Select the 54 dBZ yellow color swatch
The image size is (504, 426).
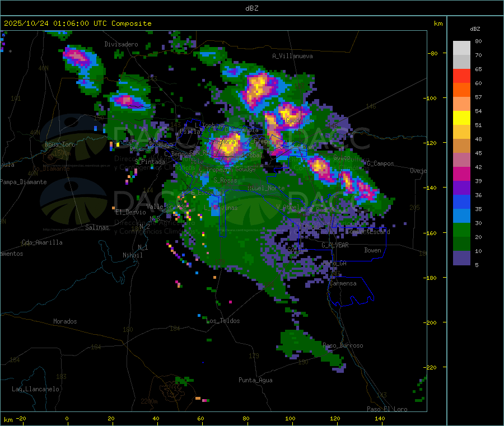tap(461, 118)
